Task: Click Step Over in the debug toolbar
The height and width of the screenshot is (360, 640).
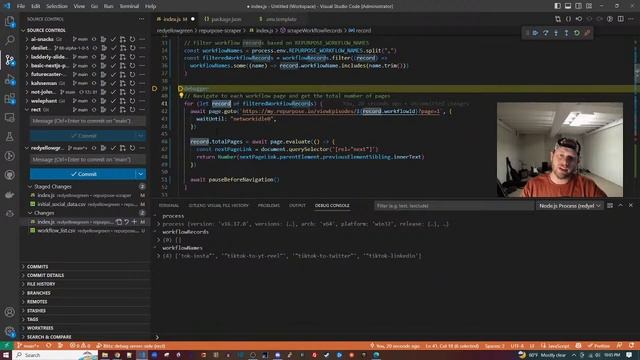Action: click(x=546, y=33)
